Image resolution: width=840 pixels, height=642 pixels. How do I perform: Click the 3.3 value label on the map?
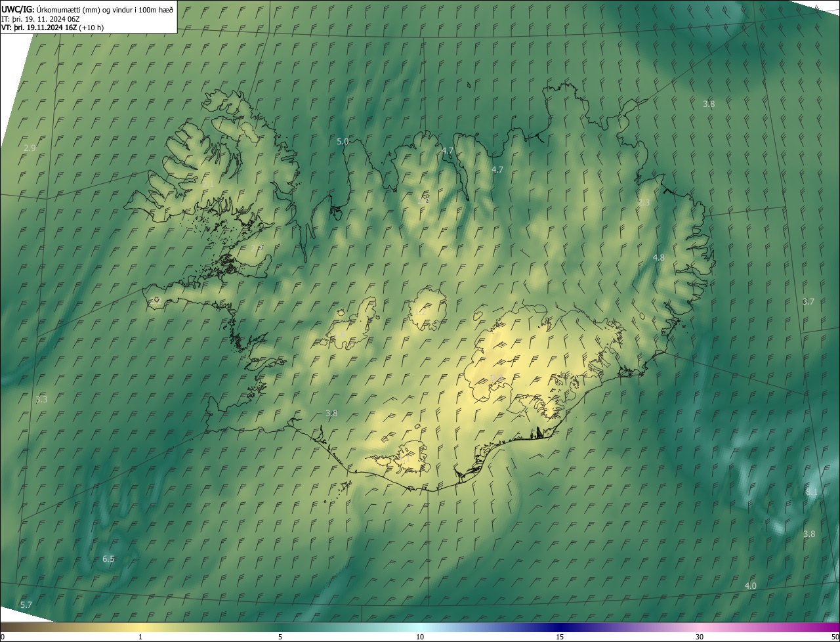[x=41, y=400]
